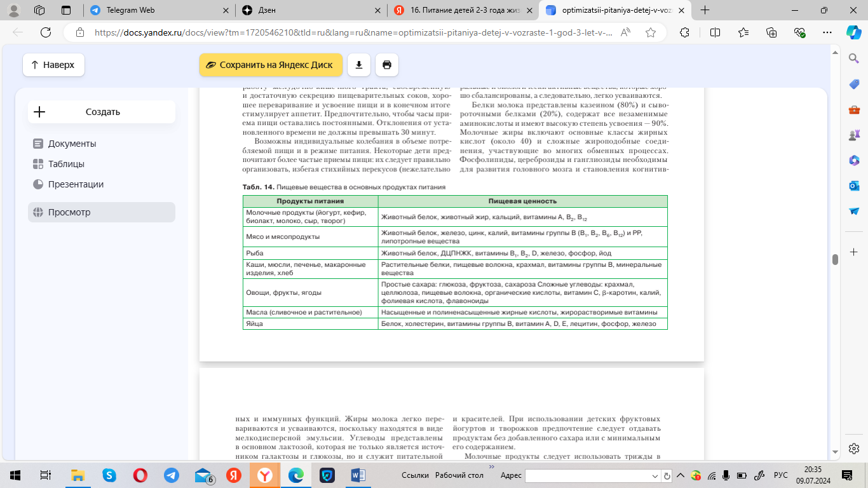868x488 pixels.
Task: Open the Edge sidebar settings gear
Action: [x=854, y=449]
